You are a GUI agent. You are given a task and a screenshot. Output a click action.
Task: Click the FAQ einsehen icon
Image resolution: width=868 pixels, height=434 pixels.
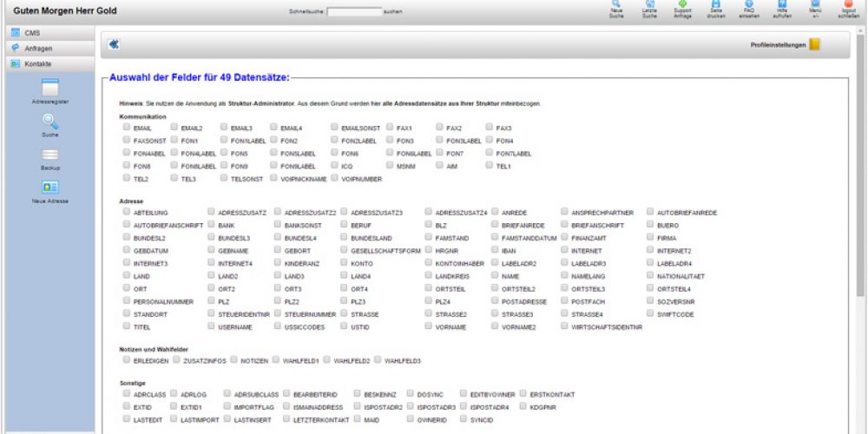coord(749,5)
